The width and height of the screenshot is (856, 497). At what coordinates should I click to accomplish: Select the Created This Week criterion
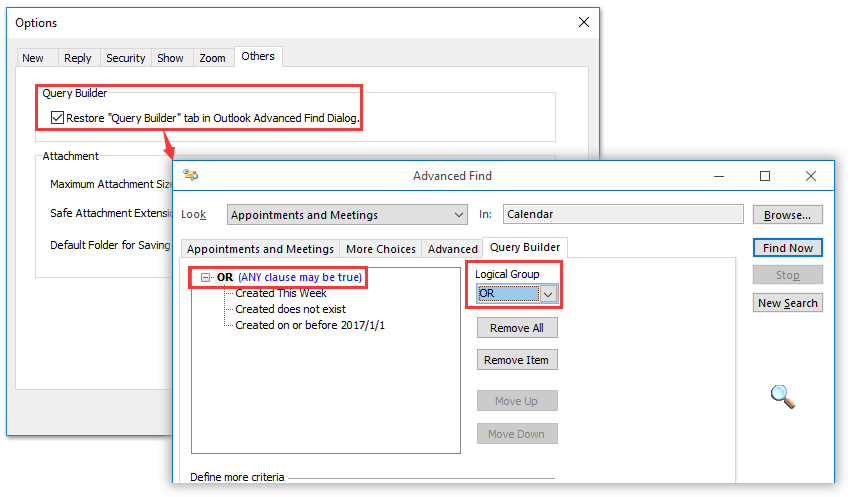[x=281, y=294]
